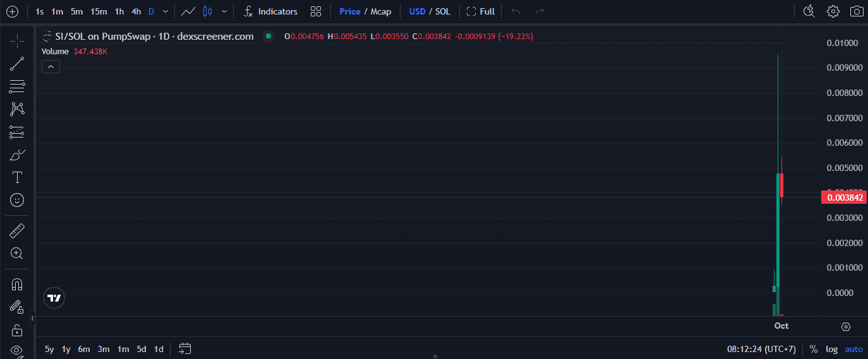Set the date range to 6m
This screenshot has height=359, width=868.
[x=84, y=349]
